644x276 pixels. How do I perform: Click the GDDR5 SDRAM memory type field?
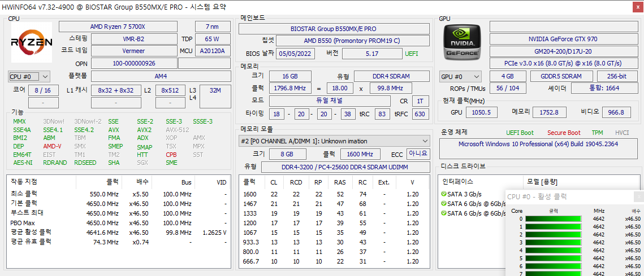(x=561, y=77)
